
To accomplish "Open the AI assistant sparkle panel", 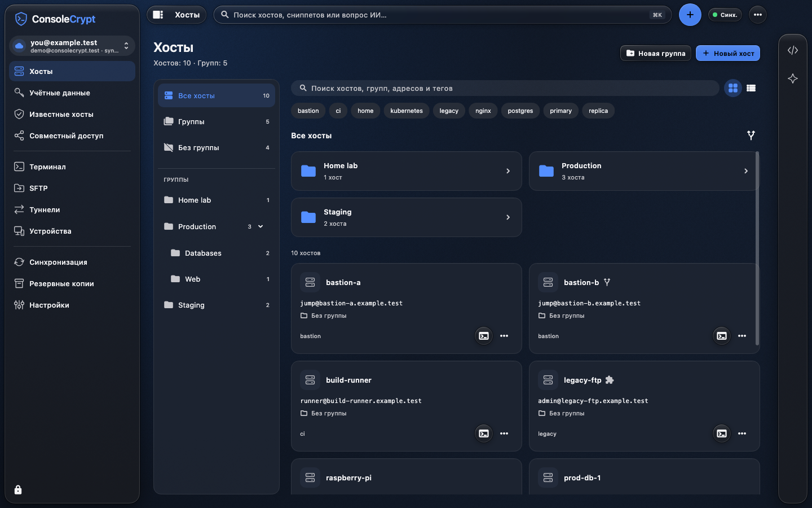I will (x=793, y=78).
